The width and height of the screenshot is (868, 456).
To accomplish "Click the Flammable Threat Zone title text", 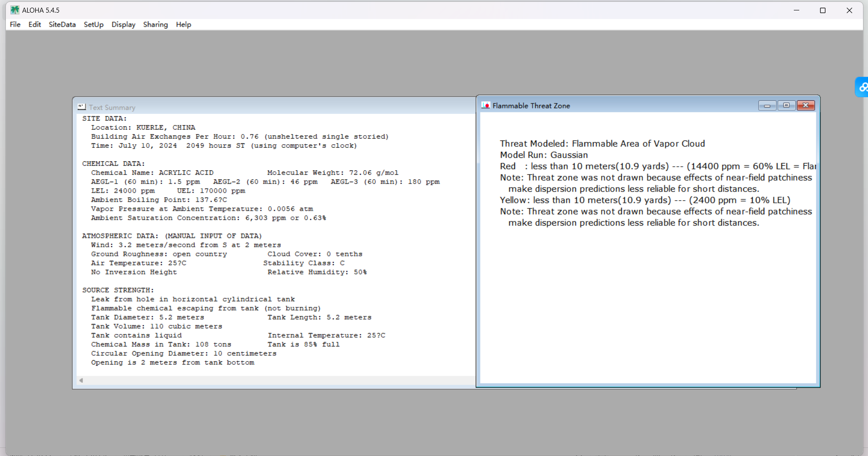I will pyautogui.click(x=531, y=106).
